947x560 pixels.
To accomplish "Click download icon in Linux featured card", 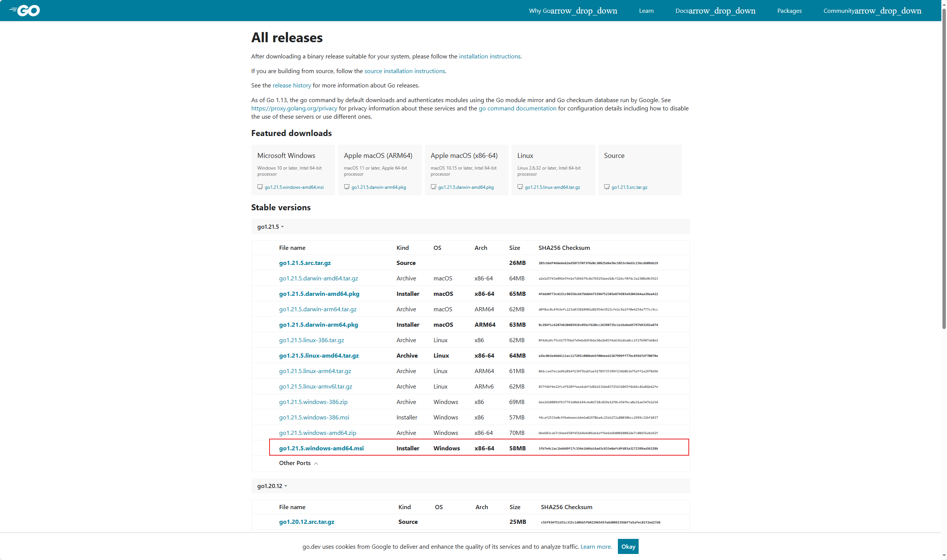I will click(520, 187).
